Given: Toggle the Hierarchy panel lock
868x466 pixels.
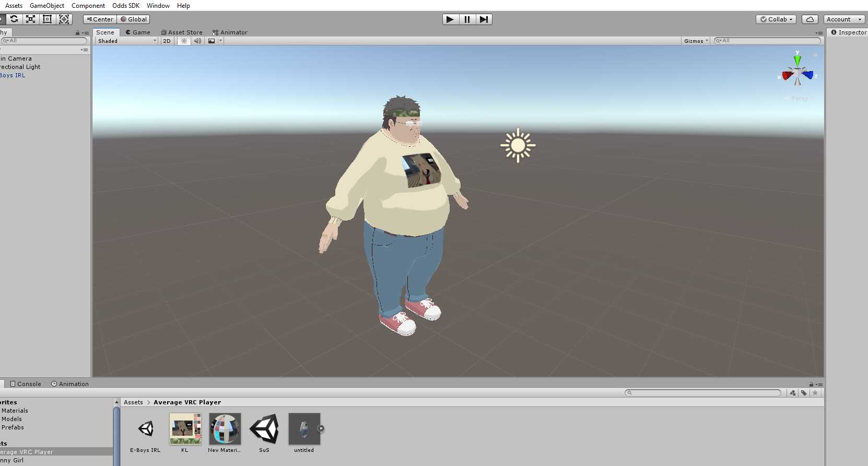Looking at the screenshot, I should click(x=77, y=33).
